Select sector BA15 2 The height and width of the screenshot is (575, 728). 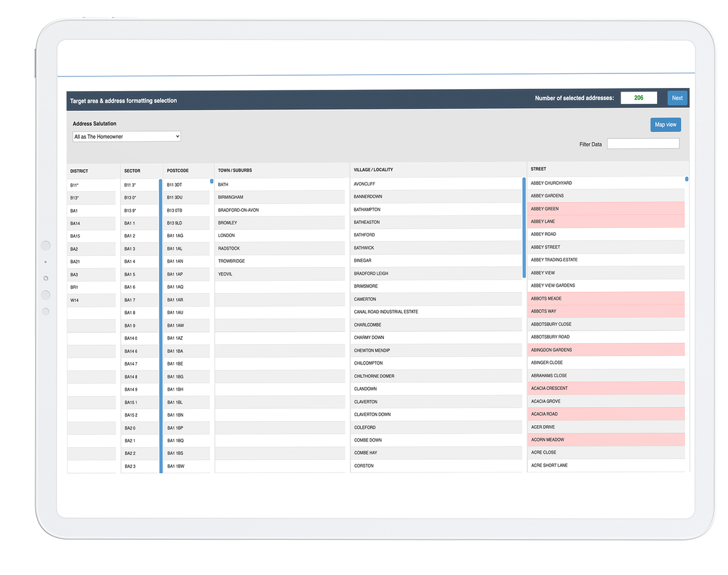point(140,415)
